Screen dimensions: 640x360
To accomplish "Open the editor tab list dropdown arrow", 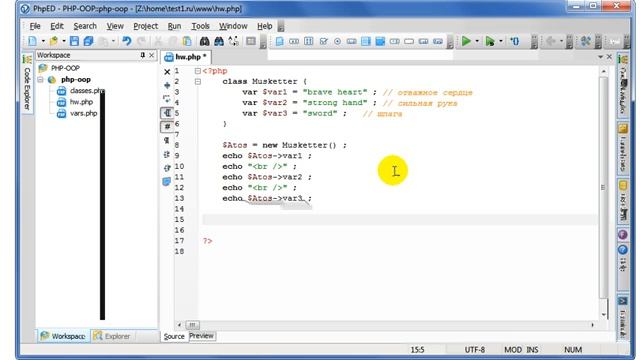I will coord(600,57).
